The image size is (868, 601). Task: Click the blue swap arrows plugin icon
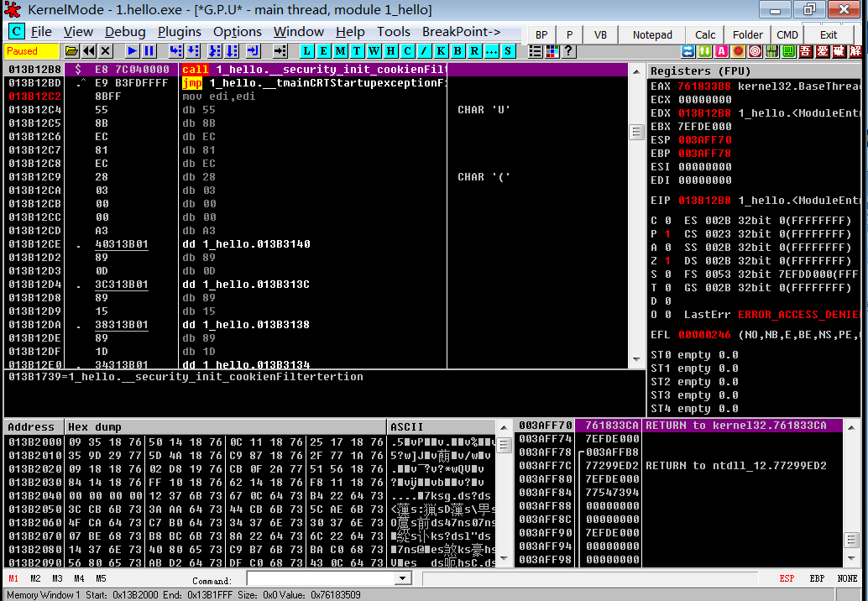(x=688, y=51)
